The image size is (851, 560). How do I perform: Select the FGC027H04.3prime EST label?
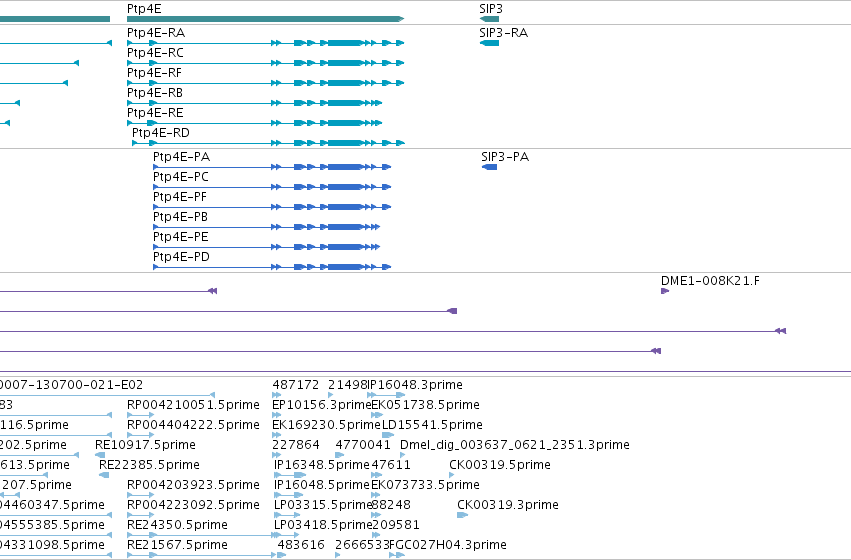tap(448, 545)
